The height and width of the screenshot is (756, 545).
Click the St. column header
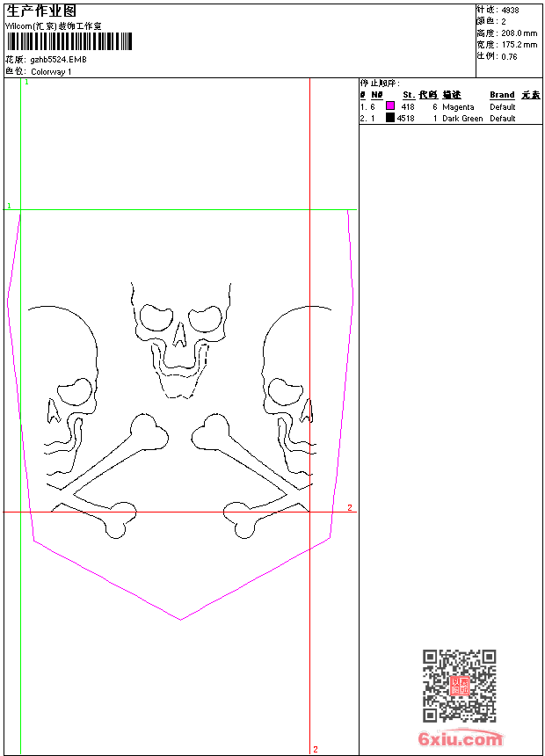(x=408, y=95)
